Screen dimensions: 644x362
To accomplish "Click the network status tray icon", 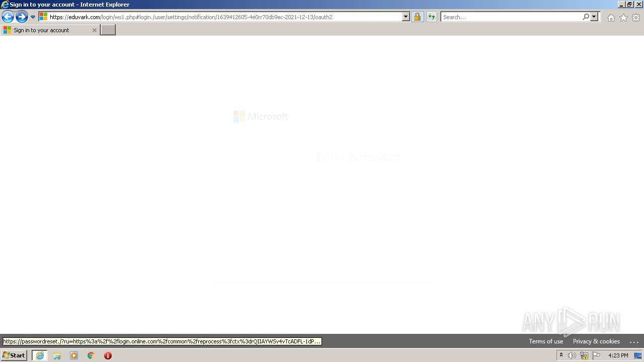I will click(584, 355).
